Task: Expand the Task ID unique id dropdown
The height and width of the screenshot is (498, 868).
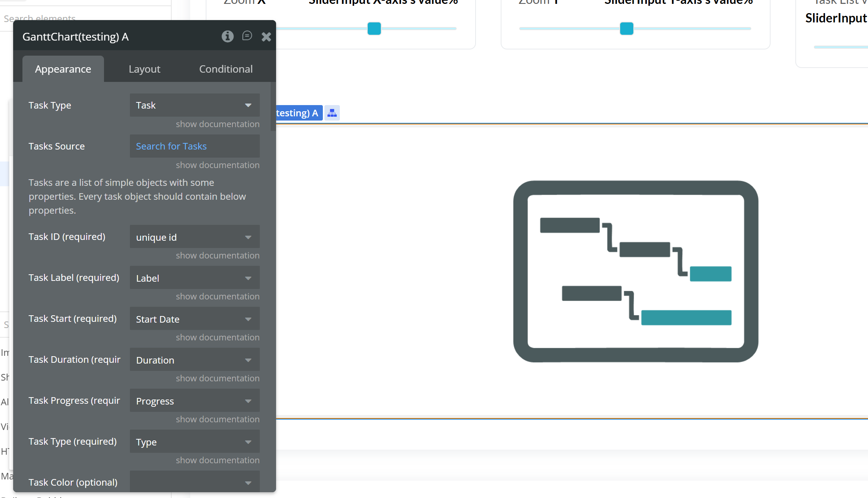Action: point(194,237)
